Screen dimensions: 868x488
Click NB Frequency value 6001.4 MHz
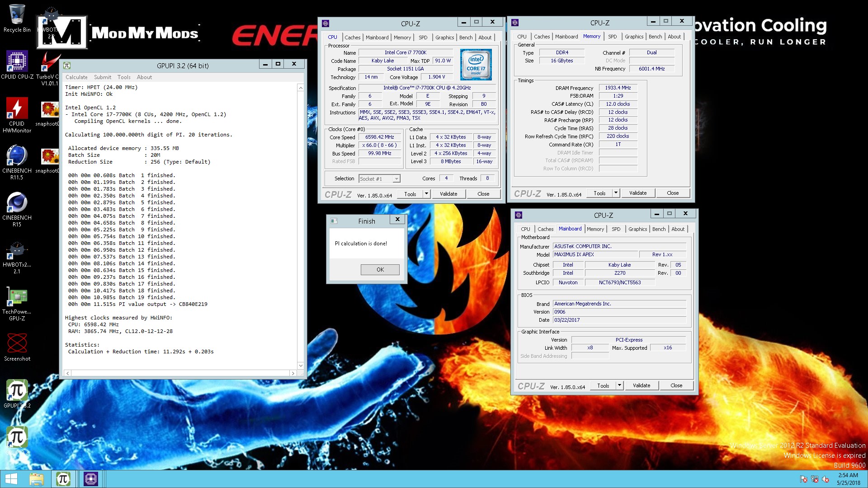click(x=651, y=69)
